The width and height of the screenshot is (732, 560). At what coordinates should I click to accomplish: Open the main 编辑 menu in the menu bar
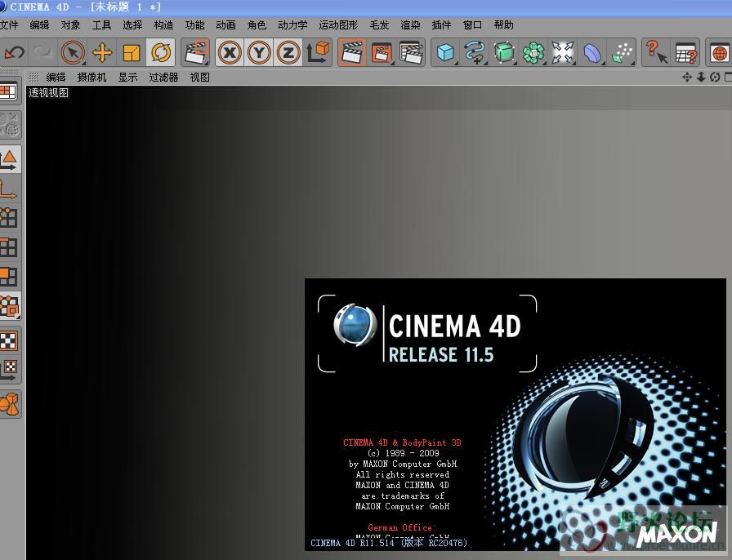coord(39,24)
